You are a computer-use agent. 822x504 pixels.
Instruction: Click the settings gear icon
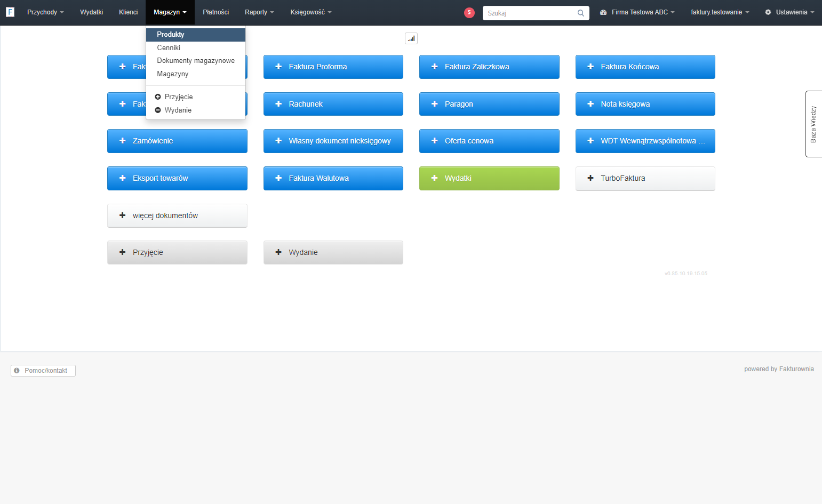[768, 12]
